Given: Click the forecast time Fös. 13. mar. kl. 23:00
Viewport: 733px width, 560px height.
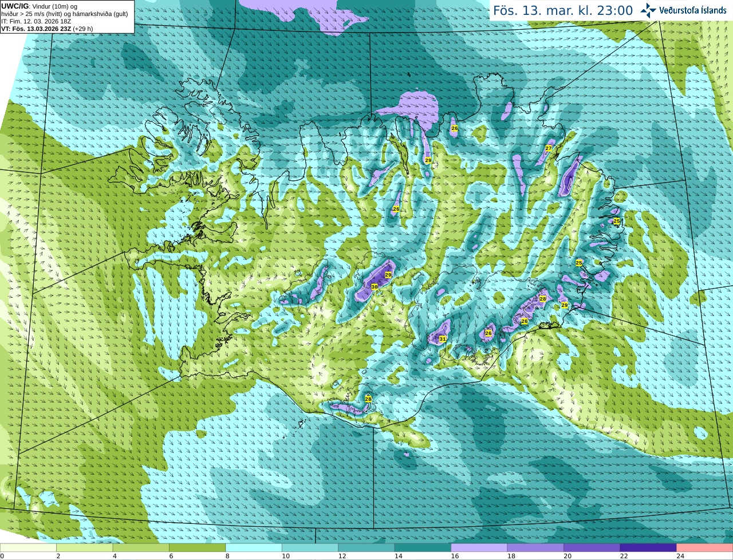Looking at the screenshot, I should pos(563,10).
